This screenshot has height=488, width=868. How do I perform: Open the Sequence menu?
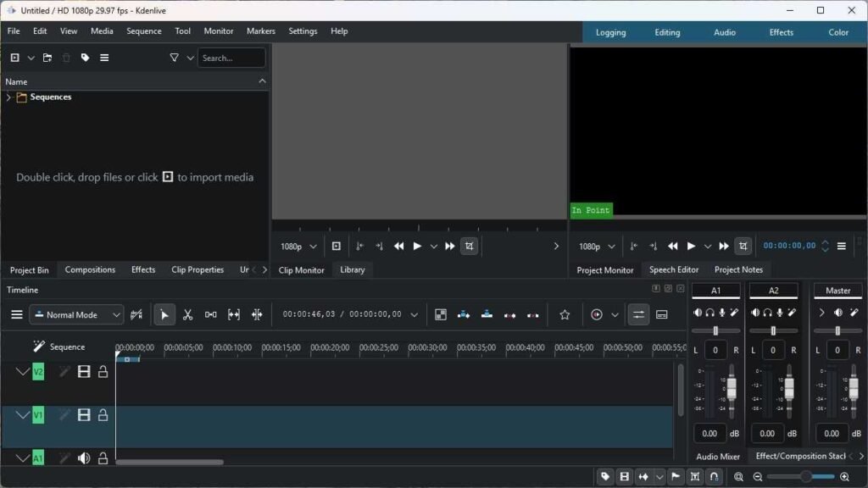pos(143,31)
